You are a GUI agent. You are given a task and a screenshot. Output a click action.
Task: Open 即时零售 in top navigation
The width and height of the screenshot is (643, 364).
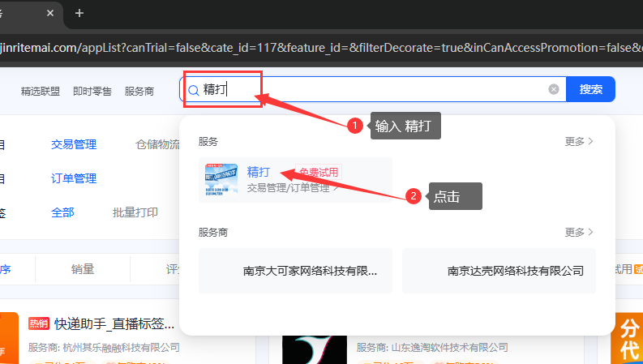[x=92, y=91]
